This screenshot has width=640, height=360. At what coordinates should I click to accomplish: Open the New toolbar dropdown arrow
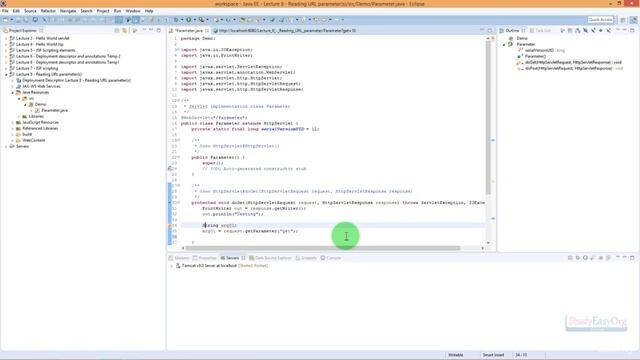coord(11,20)
